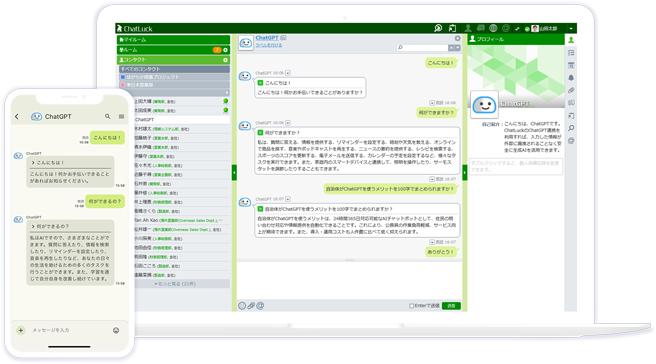The image size is (656, 364).
Task: Tap the emoji icon in phone message bar
Action: [116, 331]
